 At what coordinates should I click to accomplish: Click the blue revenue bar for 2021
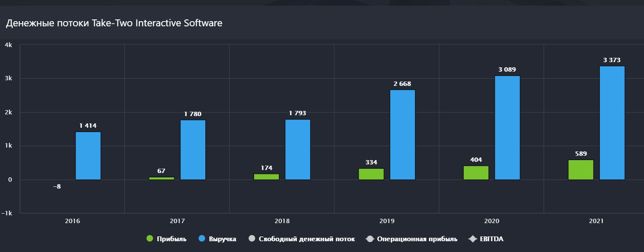pyautogui.click(x=612, y=123)
